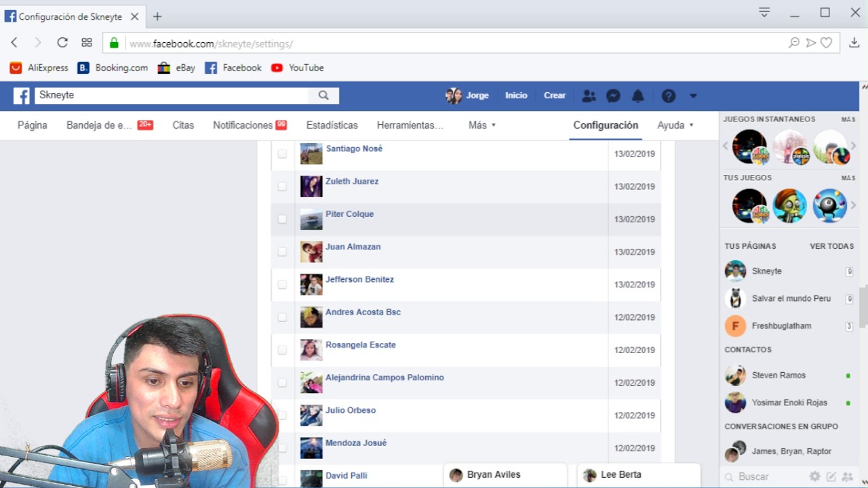Show next instant games with the right chevron

pyautogui.click(x=853, y=146)
